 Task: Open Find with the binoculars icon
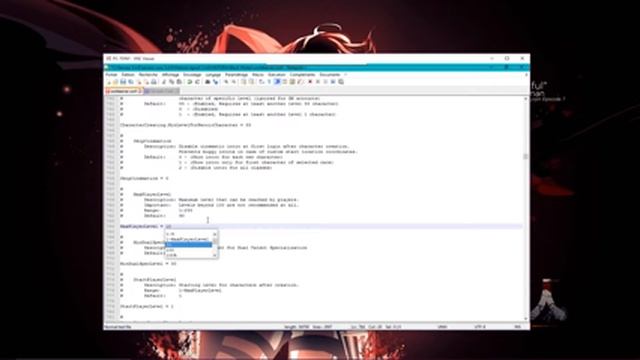coord(207,82)
